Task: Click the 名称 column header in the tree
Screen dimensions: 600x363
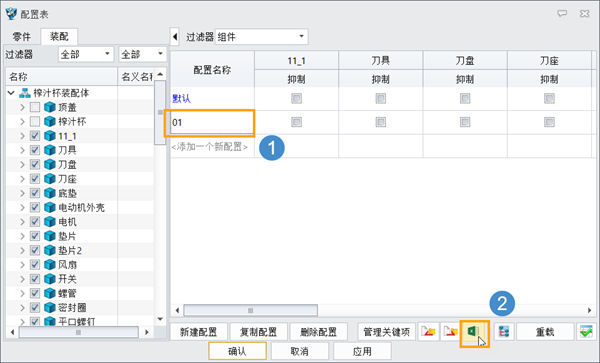Action: tap(61, 77)
